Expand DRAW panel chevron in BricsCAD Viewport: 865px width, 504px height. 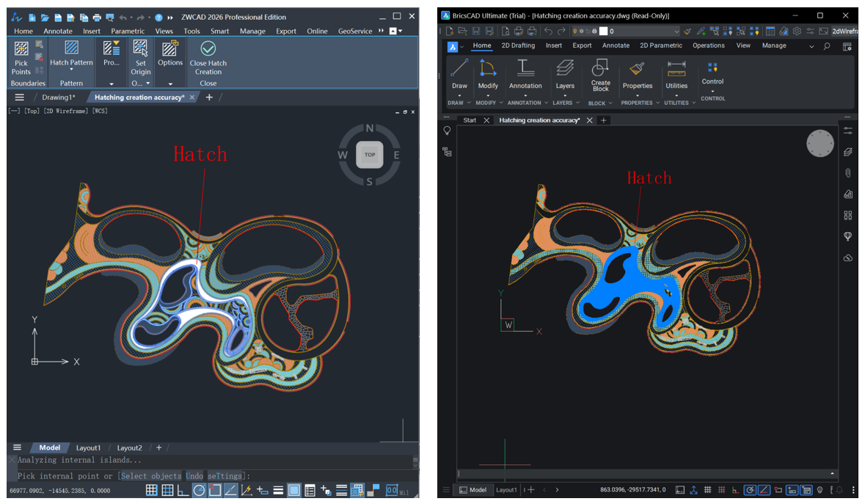coord(469,103)
